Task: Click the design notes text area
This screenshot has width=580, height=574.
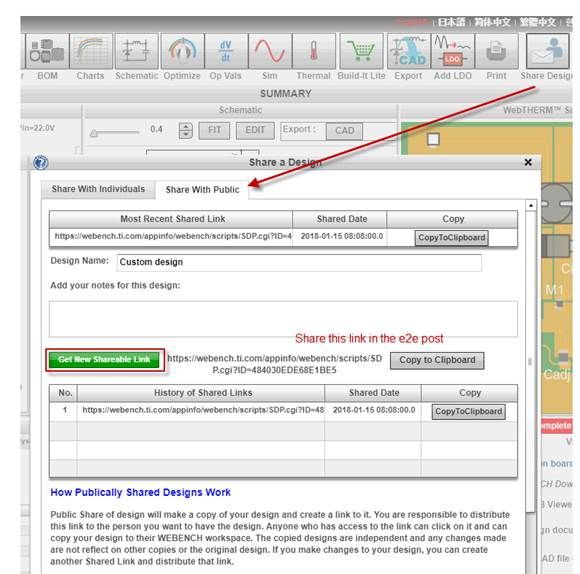Action: (283, 319)
